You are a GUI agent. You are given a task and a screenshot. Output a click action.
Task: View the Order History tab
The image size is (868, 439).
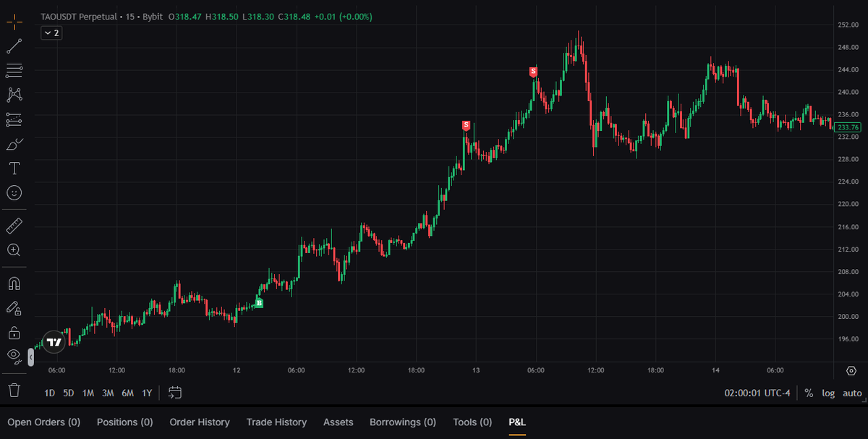(200, 422)
